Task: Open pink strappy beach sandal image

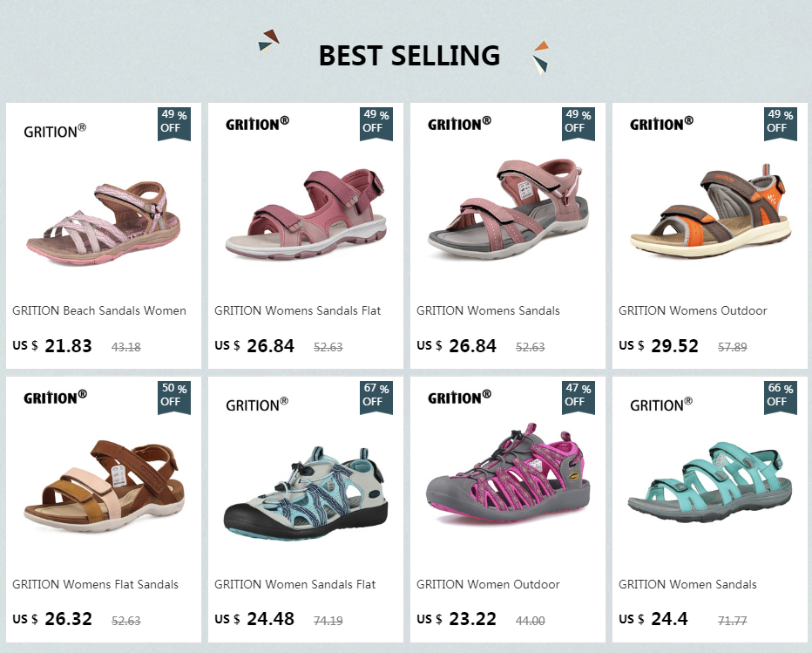Action: click(104, 216)
